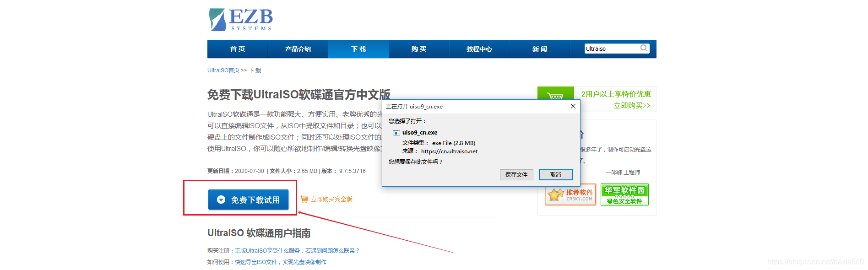Click the exe File (2.8 MB) type text
The width and height of the screenshot is (868, 270).
pyautogui.click(x=454, y=143)
